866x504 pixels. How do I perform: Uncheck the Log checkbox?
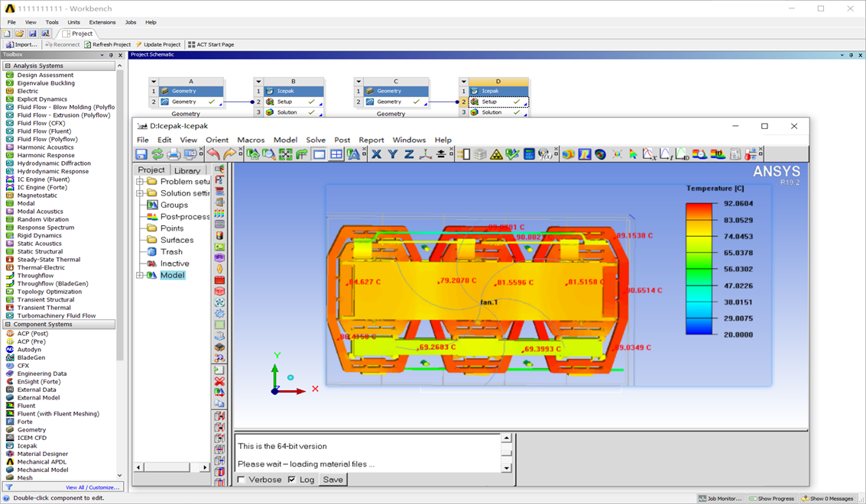291,480
